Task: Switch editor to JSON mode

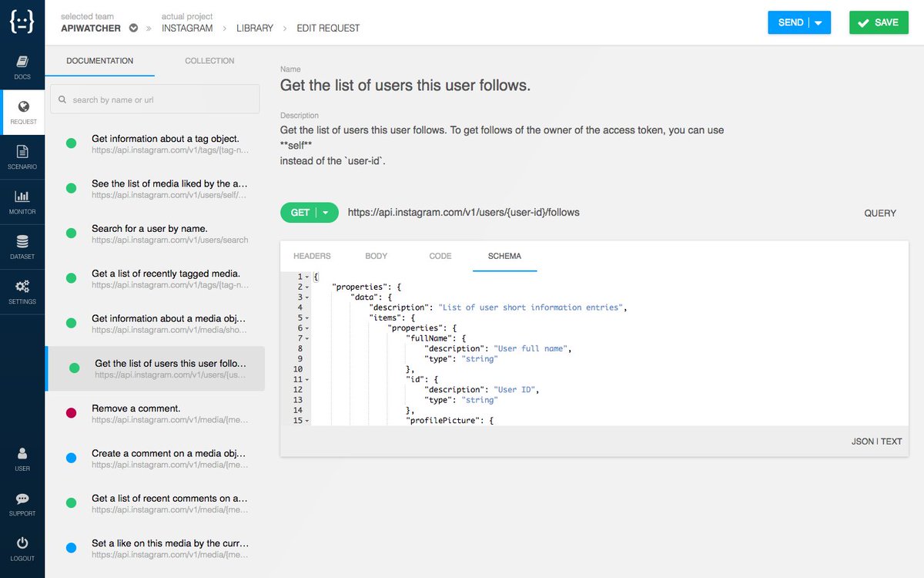Action: (x=862, y=442)
